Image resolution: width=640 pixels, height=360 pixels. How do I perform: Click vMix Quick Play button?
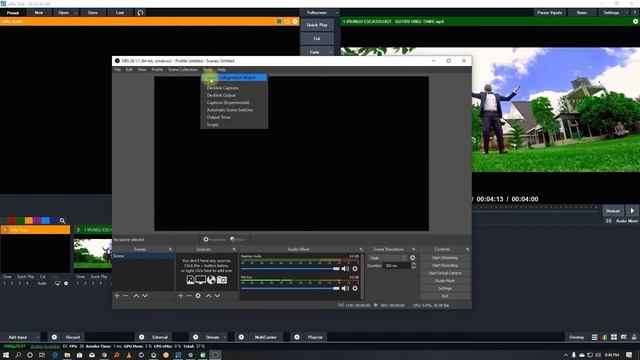(x=317, y=25)
